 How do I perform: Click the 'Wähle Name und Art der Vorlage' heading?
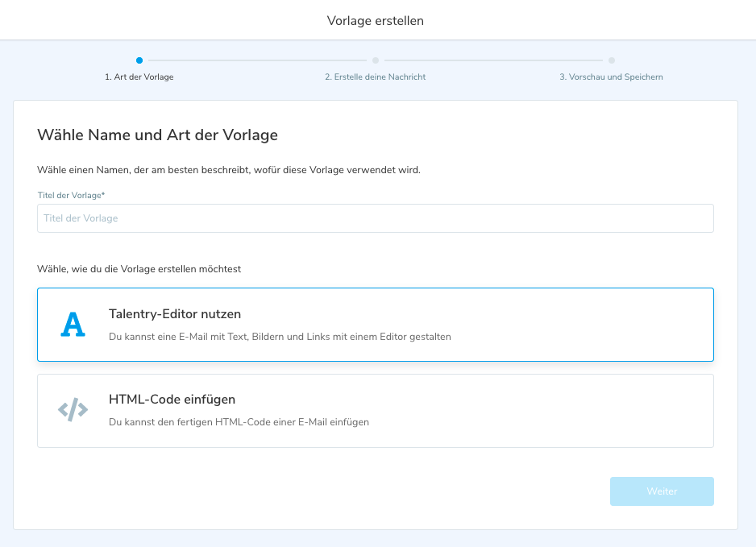[x=157, y=135]
